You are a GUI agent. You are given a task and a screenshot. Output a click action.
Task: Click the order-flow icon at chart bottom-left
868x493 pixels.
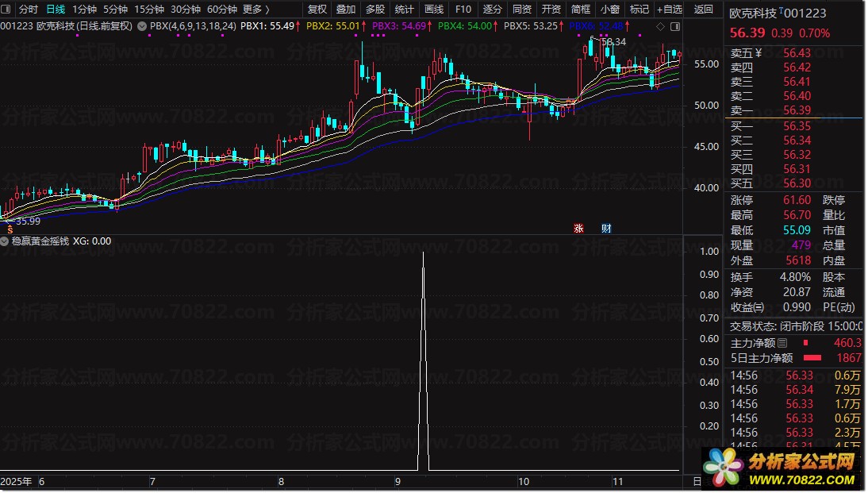(10, 228)
